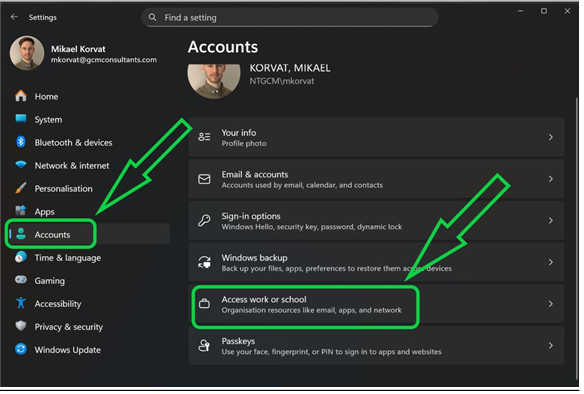Click the Network wifi icon
The width and height of the screenshot is (584, 394).
pos(21,165)
